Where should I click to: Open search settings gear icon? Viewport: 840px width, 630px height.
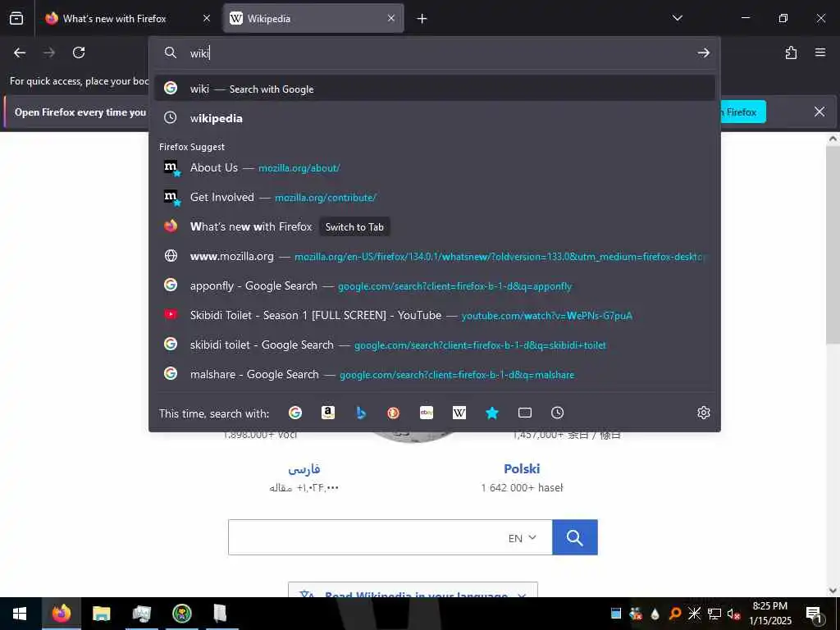pos(703,413)
